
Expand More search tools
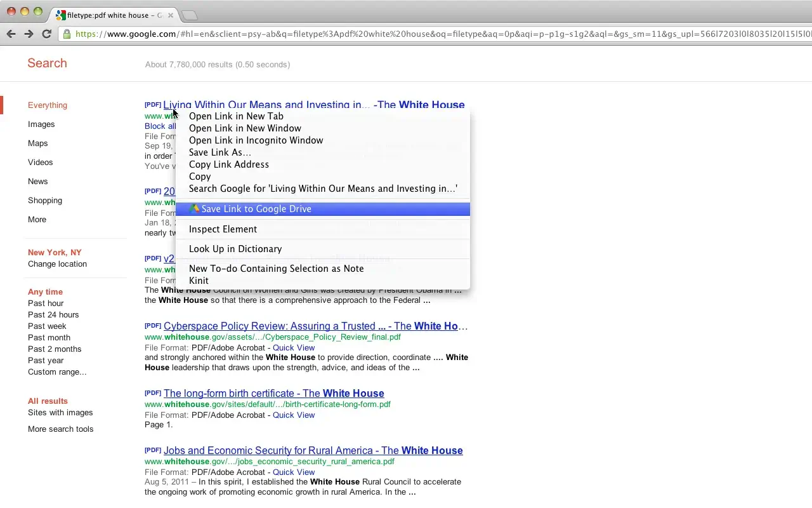click(x=60, y=429)
